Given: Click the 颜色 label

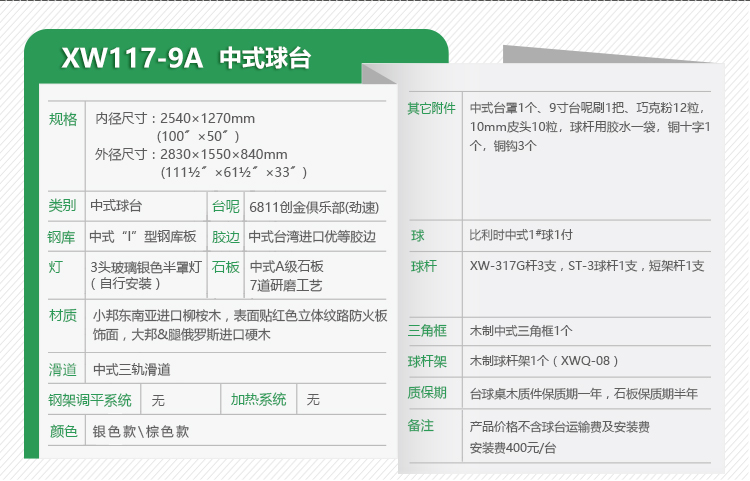Looking at the screenshot, I should (64, 431).
